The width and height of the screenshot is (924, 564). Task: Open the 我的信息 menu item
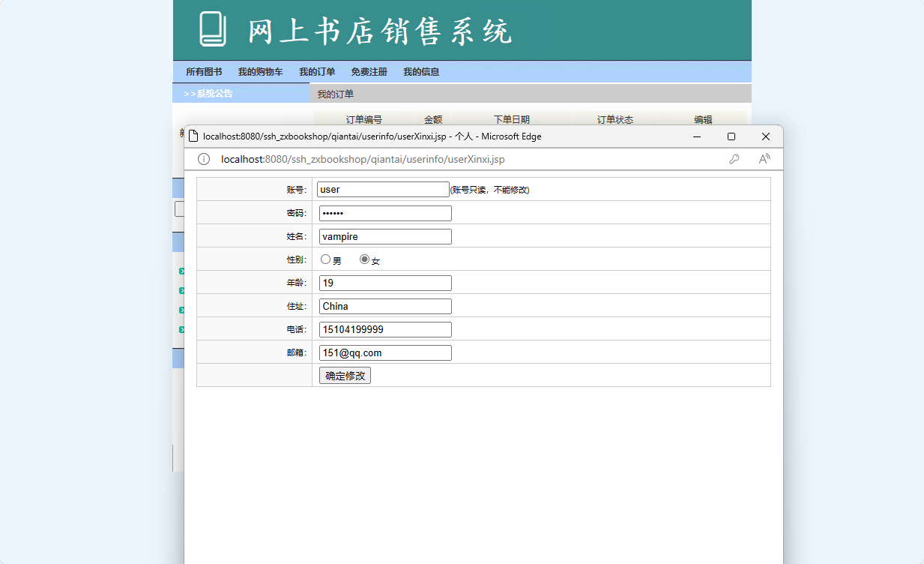pos(420,71)
